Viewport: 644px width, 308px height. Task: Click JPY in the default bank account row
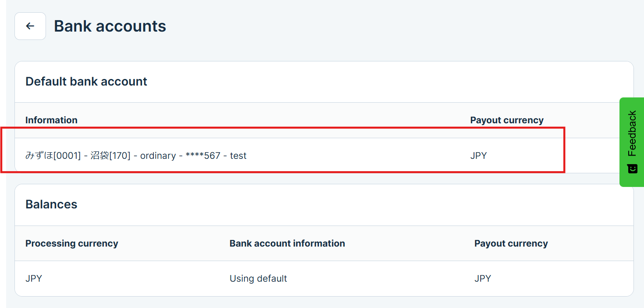[x=478, y=156]
